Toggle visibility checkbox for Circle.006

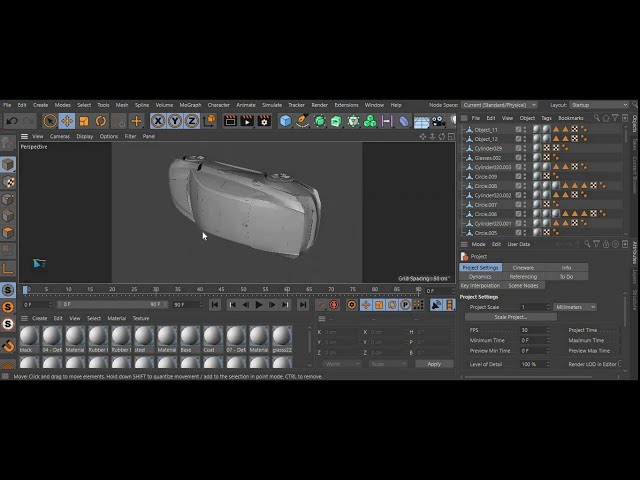(x=518, y=214)
